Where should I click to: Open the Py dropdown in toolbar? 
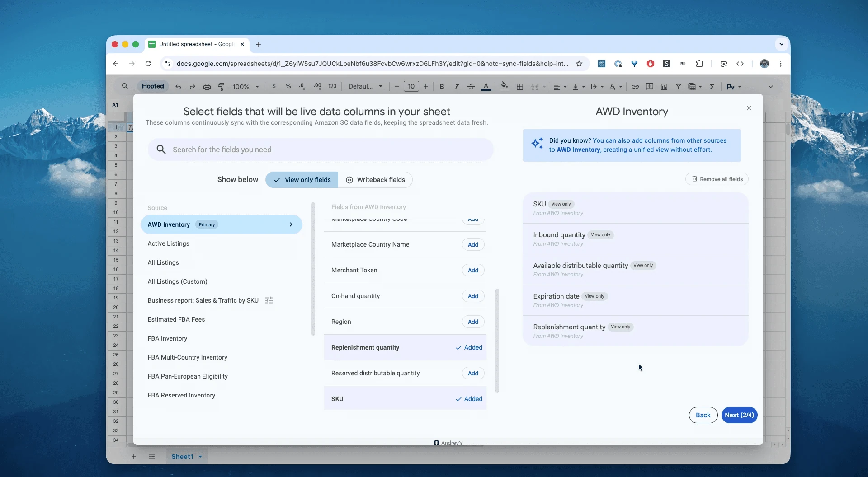coord(733,87)
